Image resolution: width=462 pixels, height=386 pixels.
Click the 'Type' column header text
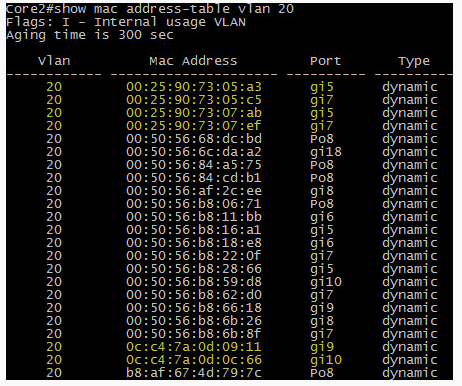(414, 62)
